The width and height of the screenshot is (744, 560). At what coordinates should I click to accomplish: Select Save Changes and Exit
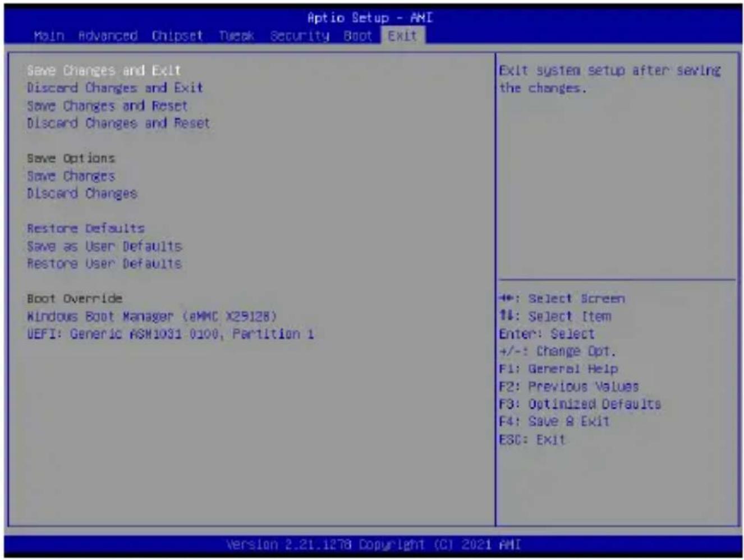click(104, 71)
